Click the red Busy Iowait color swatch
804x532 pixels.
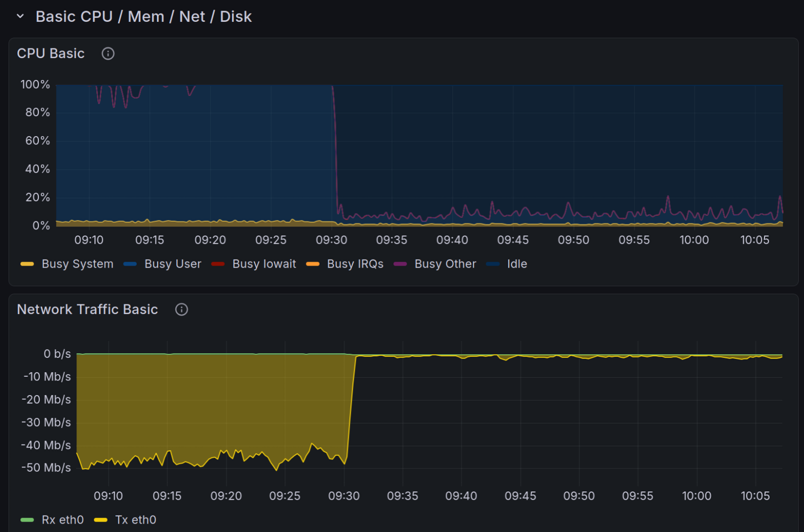[x=218, y=264]
